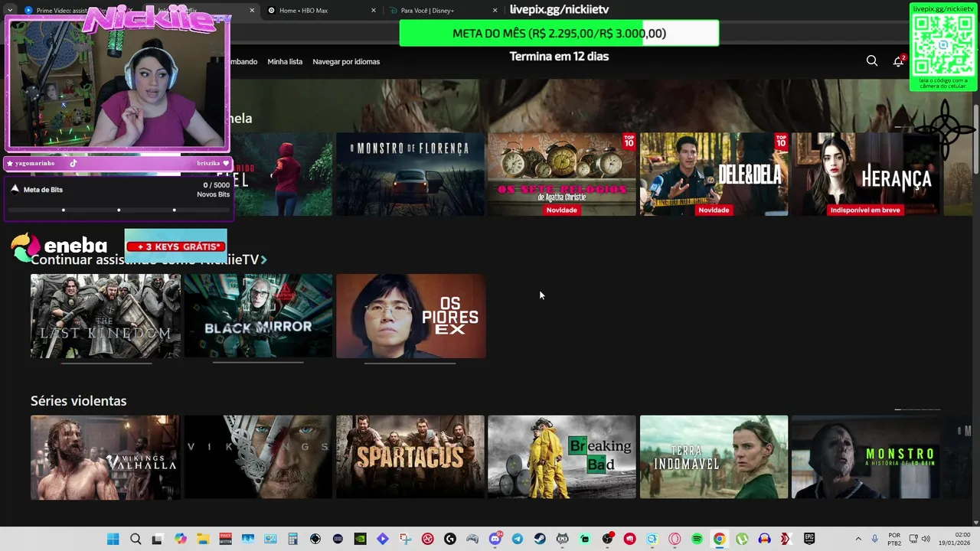Open Windows Start menu

(113, 539)
